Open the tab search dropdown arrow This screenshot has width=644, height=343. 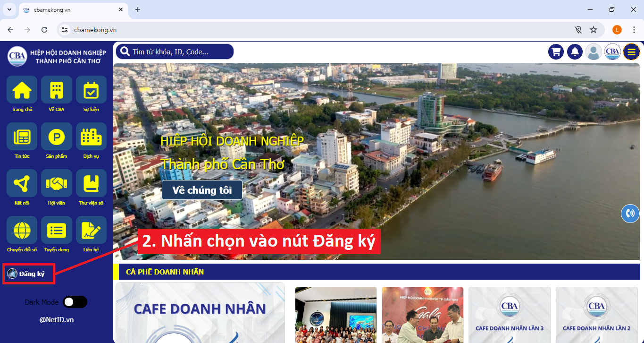click(9, 9)
